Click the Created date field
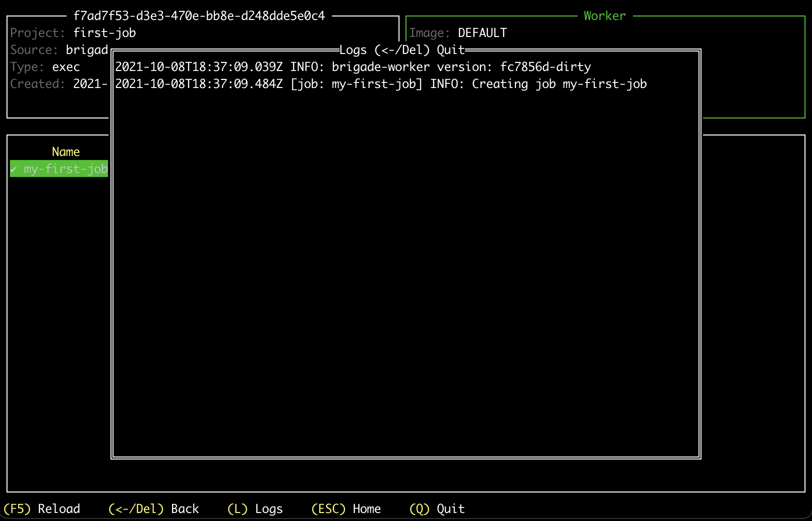The width and height of the screenshot is (812, 521). click(x=59, y=83)
